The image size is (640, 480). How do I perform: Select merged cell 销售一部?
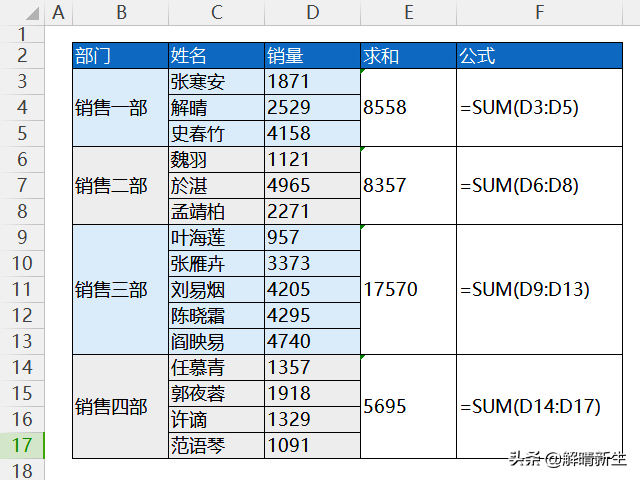(x=120, y=108)
